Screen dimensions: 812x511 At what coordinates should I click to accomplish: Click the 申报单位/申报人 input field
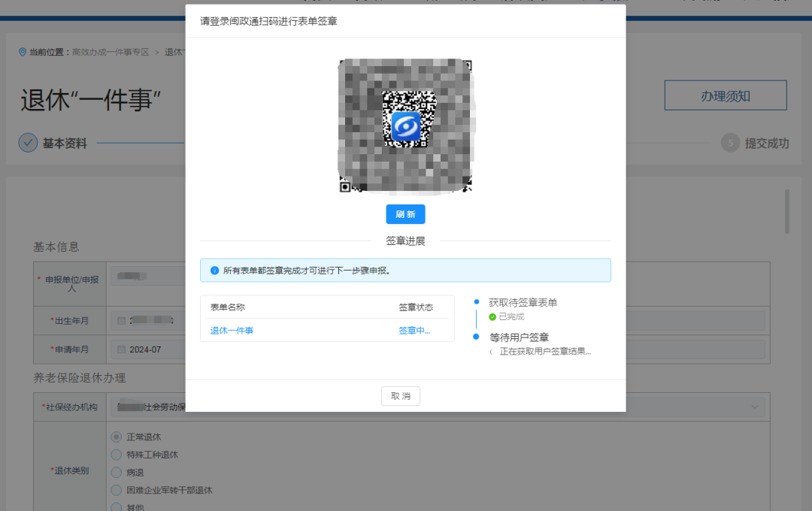tap(148, 276)
